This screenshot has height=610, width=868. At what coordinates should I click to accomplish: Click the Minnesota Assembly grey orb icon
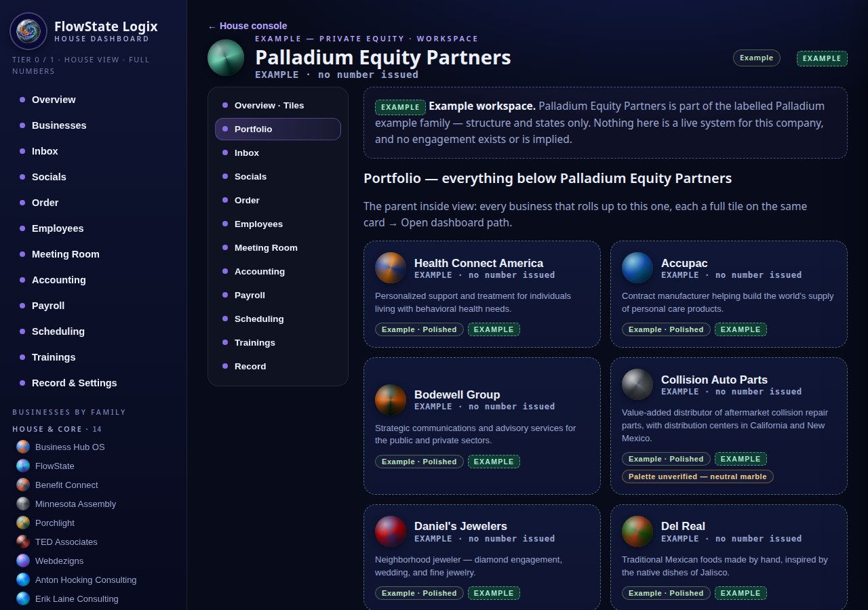click(23, 504)
